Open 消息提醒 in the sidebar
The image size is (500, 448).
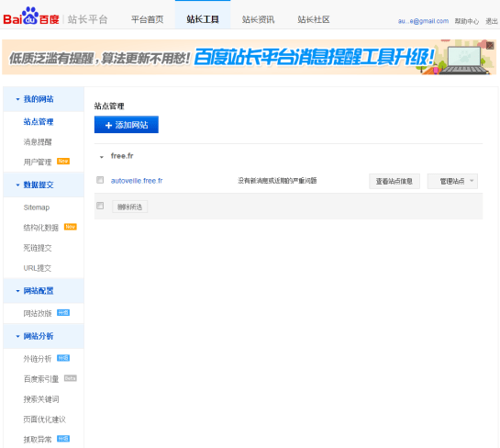tap(38, 142)
